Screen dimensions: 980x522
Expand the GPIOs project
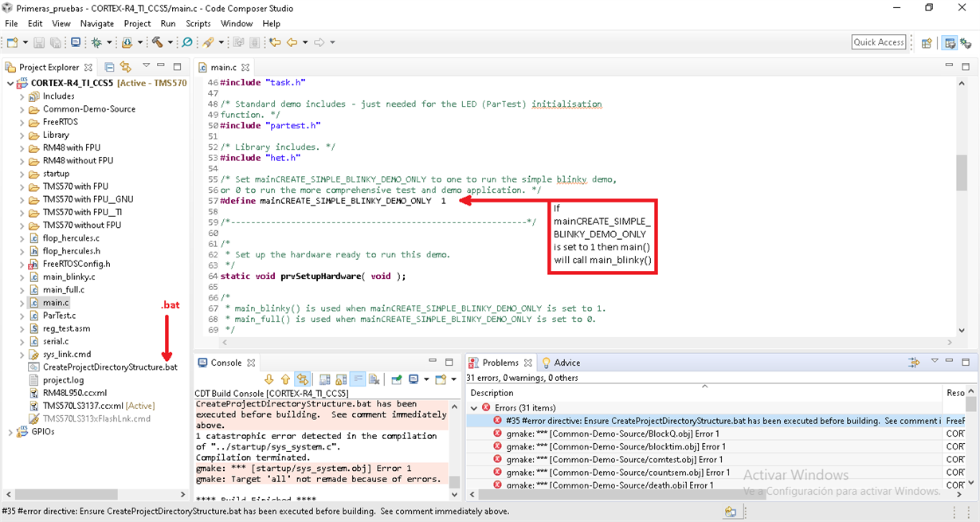click(10, 432)
